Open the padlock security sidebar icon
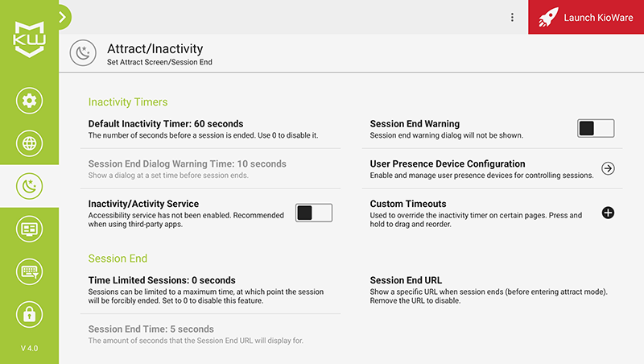The width and height of the screenshot is (644, 364). pos(29,314)
